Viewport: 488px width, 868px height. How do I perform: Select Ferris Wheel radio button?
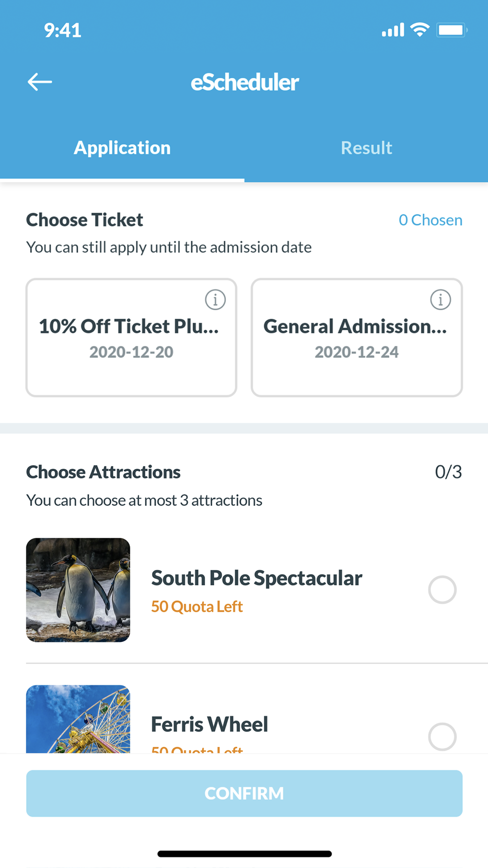[x=442, y=736]
